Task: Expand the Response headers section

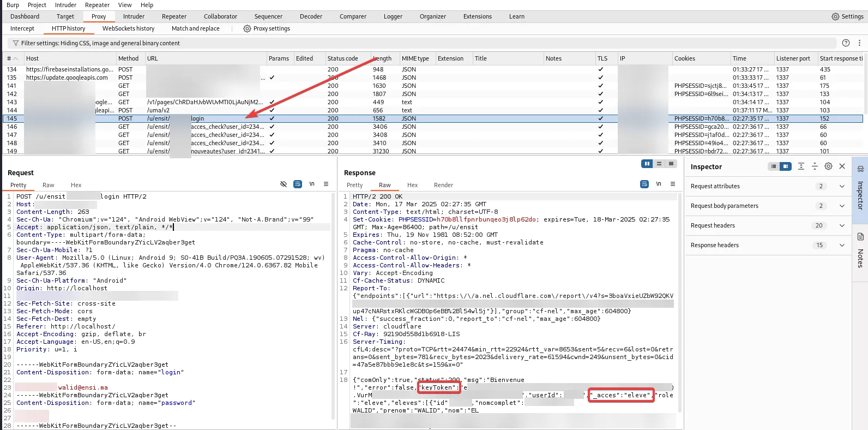Action: (x=842, y=245)
